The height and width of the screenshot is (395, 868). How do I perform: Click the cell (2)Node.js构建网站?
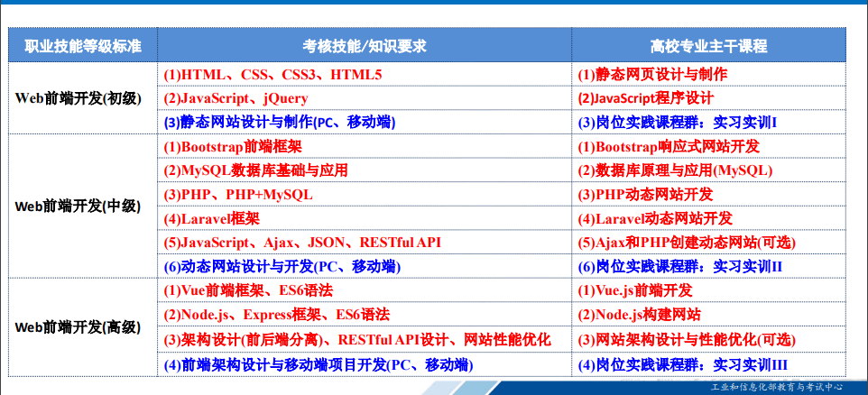click(708, 315)
